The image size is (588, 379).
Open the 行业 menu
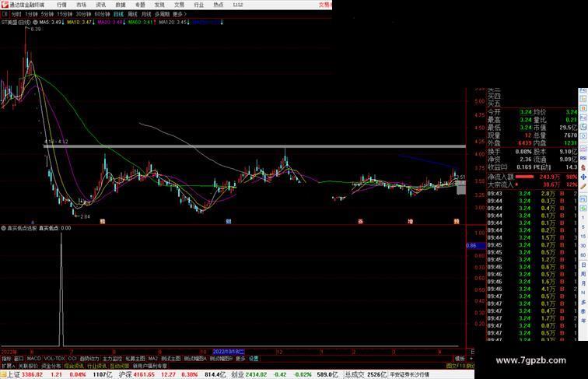click(199, 5)
